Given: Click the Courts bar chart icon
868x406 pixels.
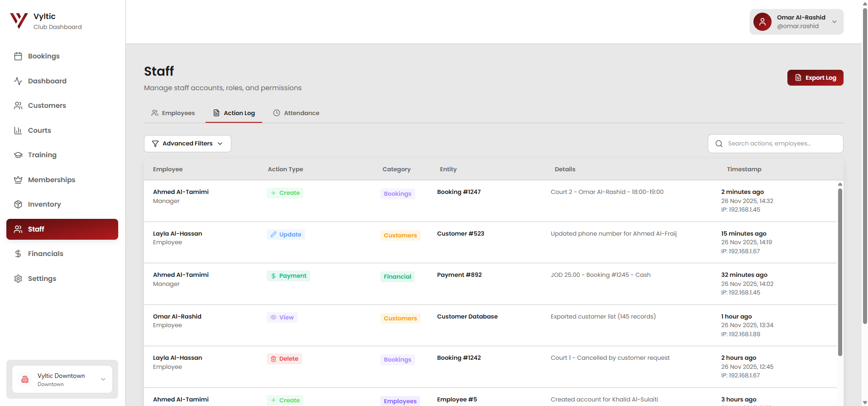Looking at the screenshot, I should [x=18, y=130].
